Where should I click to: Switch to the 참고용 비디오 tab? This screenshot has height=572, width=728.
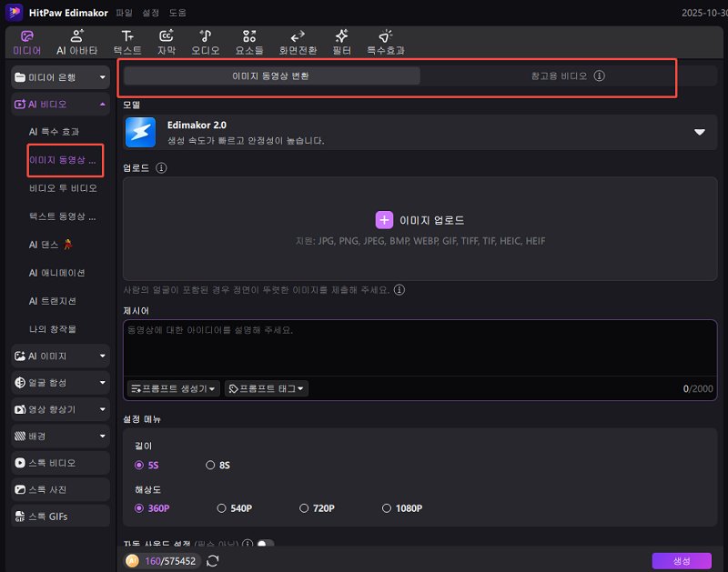[558, 76]
